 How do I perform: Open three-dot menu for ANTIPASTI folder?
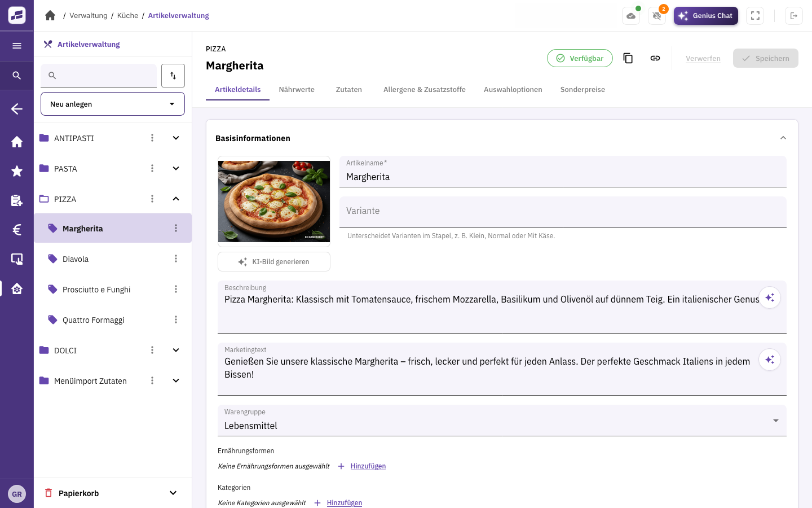pyautogui.click(x=152, y=138)
